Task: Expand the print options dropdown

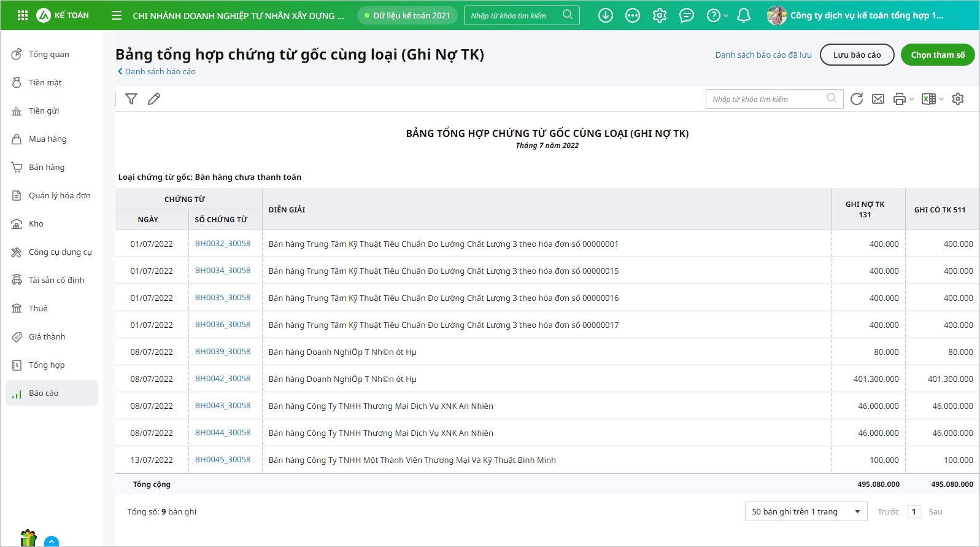Action: 912,99
